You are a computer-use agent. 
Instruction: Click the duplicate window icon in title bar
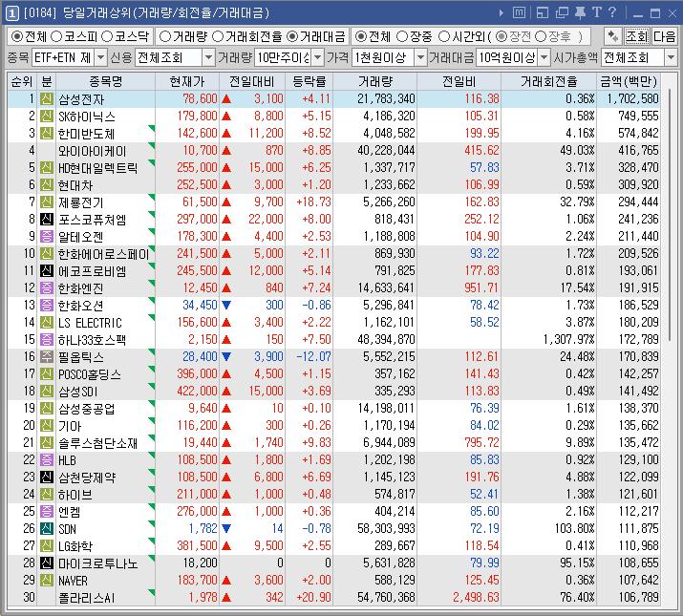coord(562,13)
